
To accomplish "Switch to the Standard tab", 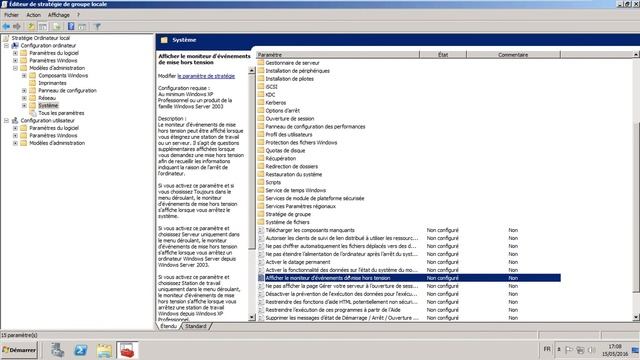I will pos(196,326).
